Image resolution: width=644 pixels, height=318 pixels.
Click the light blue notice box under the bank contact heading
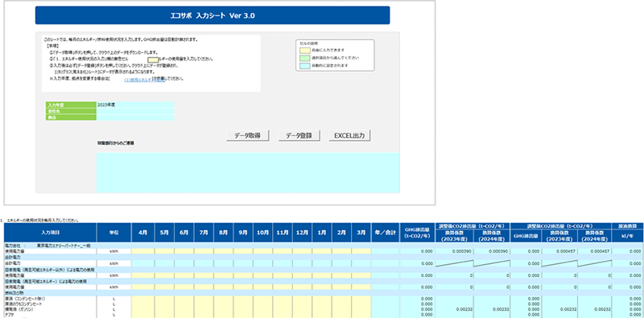coord(248,172)
